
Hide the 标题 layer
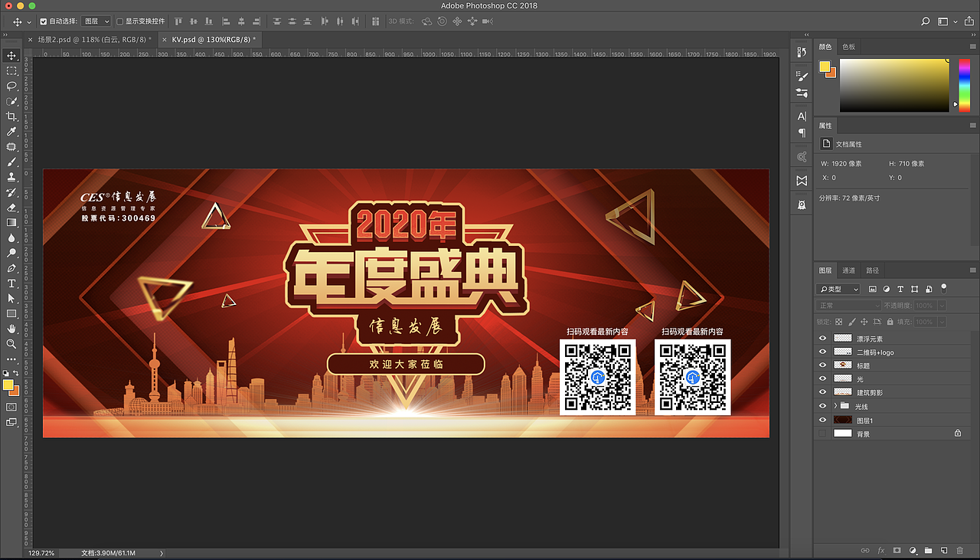click(823, 365)
